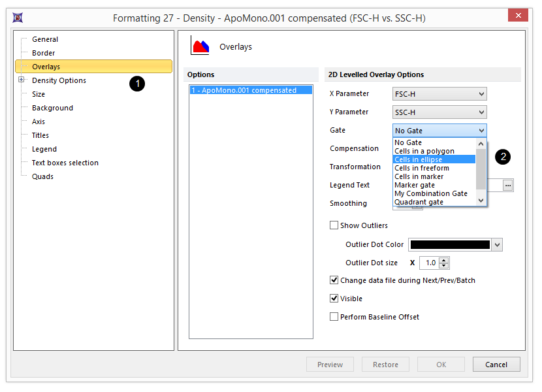Expand the Density Options tree node
This screenshot has width=542, height=392.
click(22, 80)
